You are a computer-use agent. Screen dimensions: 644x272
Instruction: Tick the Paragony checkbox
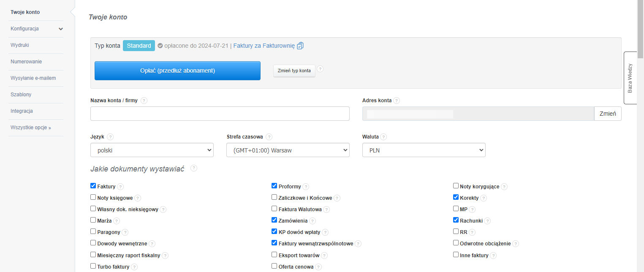93,231
